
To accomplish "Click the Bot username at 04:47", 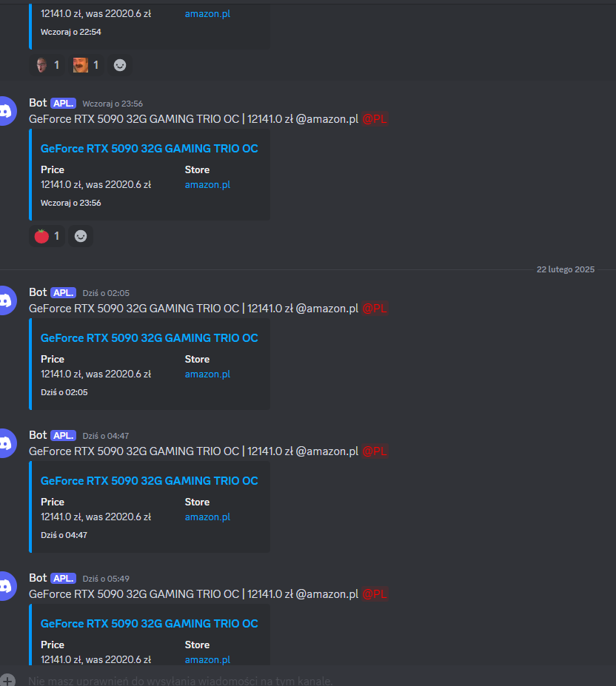I will [38, 435].
